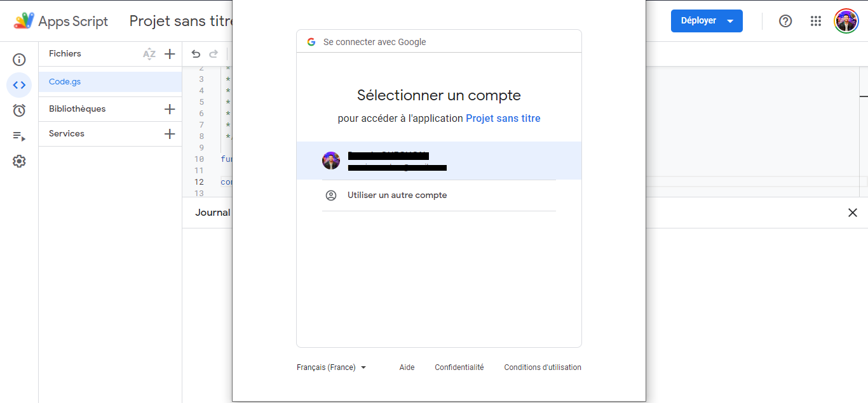This screenshot has width=868, height=403.
Task: Open the Conditions d'utilisation link
Action: 543,367
